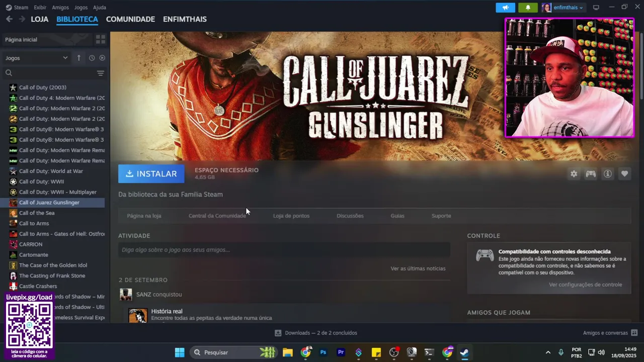Toggle recent activity clock filter
The width and height of the screenshot is (644, 362).
92,58
